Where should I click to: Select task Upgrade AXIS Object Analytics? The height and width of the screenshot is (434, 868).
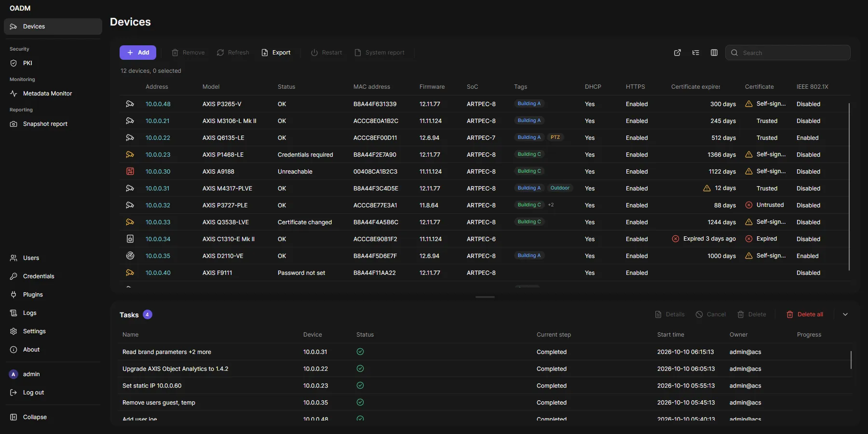click(485, 369)
